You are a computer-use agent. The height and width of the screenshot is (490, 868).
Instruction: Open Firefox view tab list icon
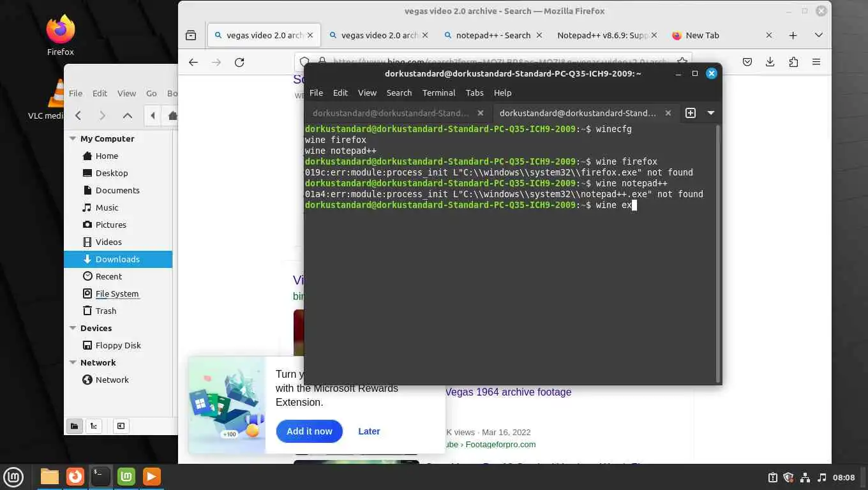pos(191,35)
